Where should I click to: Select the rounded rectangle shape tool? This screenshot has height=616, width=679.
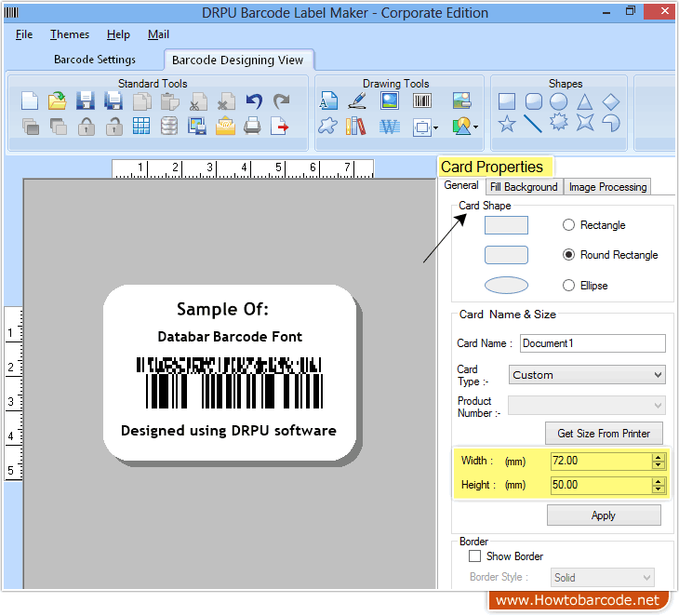[534, 101]
